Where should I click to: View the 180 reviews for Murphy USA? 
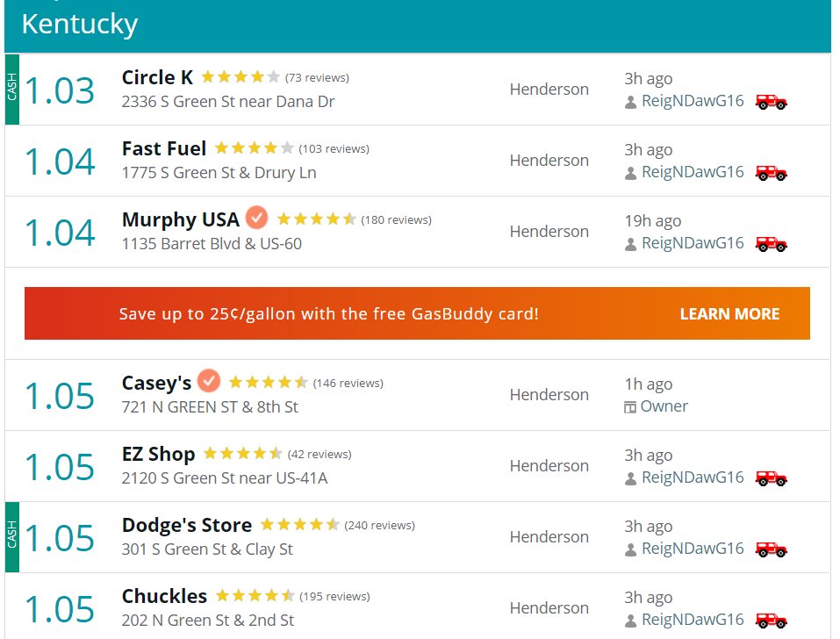coord(397,220)
